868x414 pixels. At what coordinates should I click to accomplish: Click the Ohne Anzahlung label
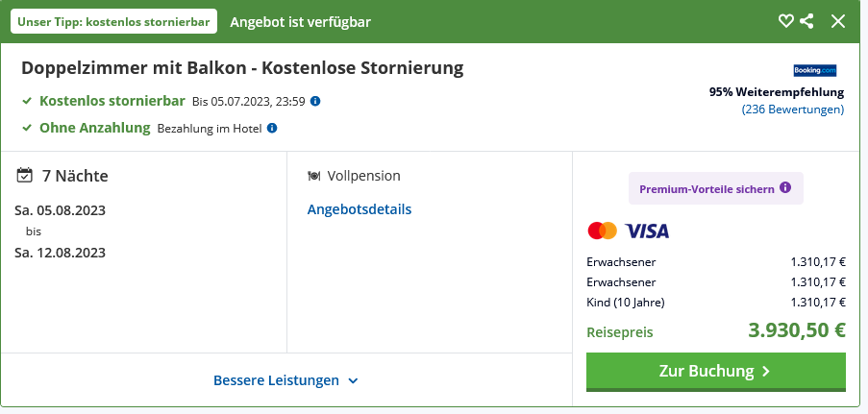click(x=94, y=128)
